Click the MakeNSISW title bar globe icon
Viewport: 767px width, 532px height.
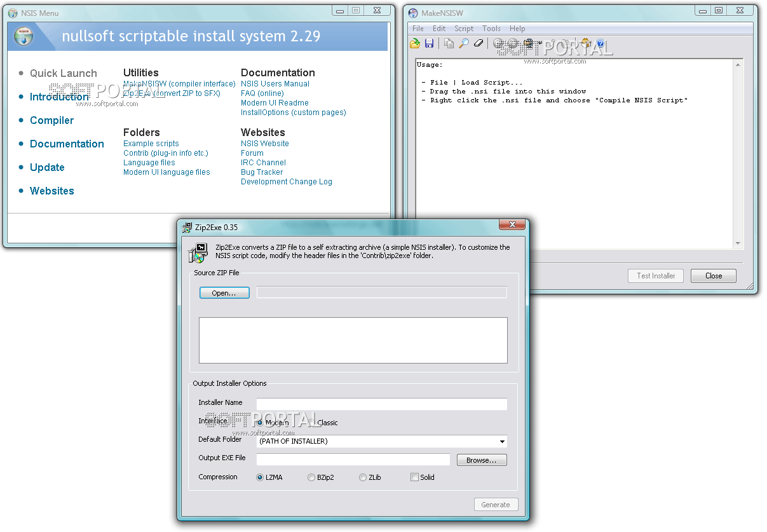(x=412, y=12)
